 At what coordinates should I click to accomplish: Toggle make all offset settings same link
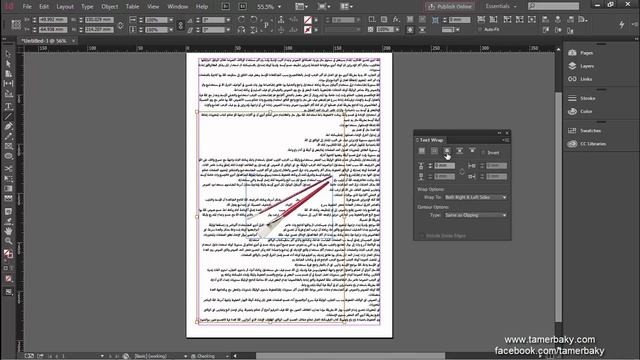pos(462,172)
